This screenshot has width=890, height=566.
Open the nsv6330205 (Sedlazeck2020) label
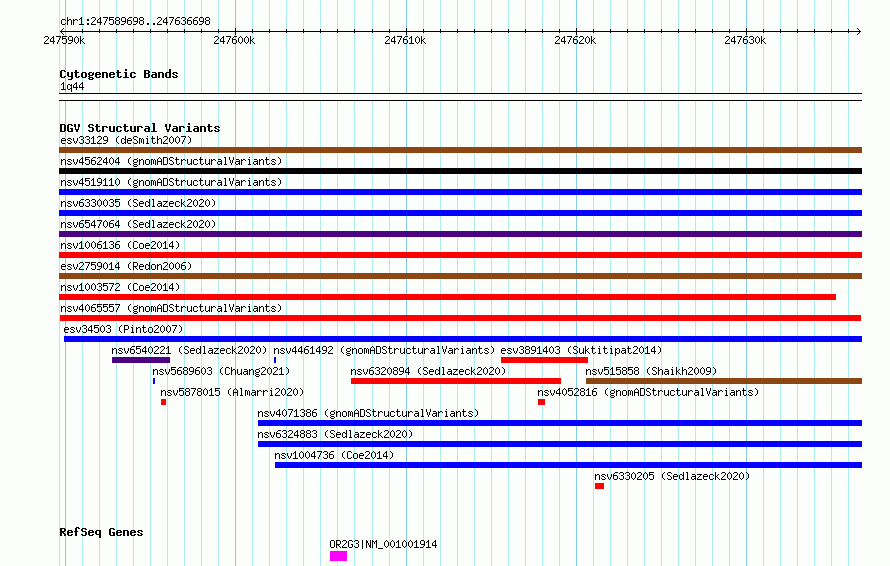click(672, 476)
